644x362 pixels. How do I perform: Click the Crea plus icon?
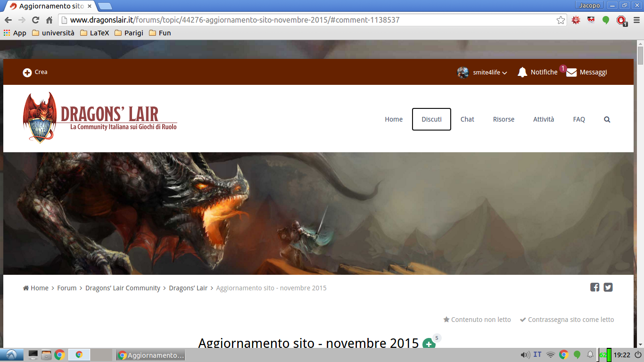[x=27, y=73]
